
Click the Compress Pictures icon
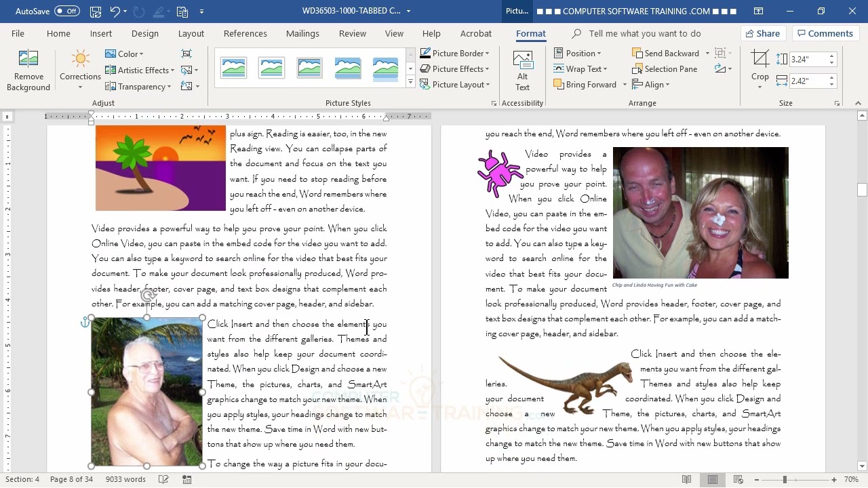pos(186,54)
